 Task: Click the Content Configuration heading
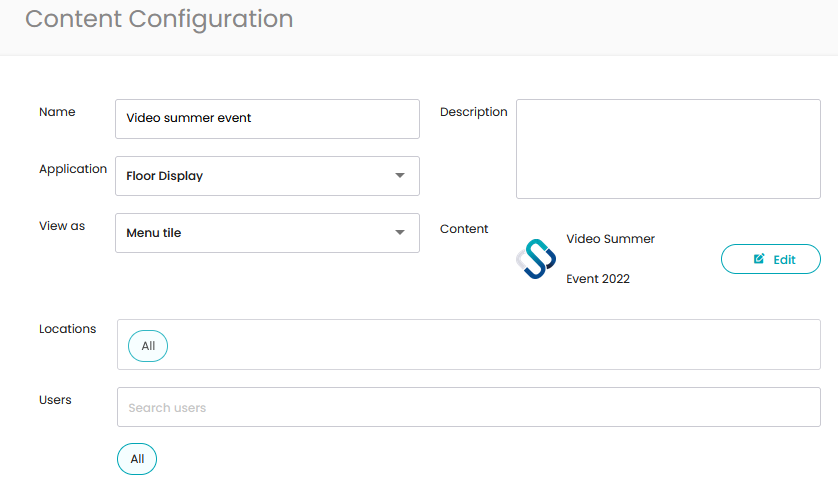click(159, 19)
